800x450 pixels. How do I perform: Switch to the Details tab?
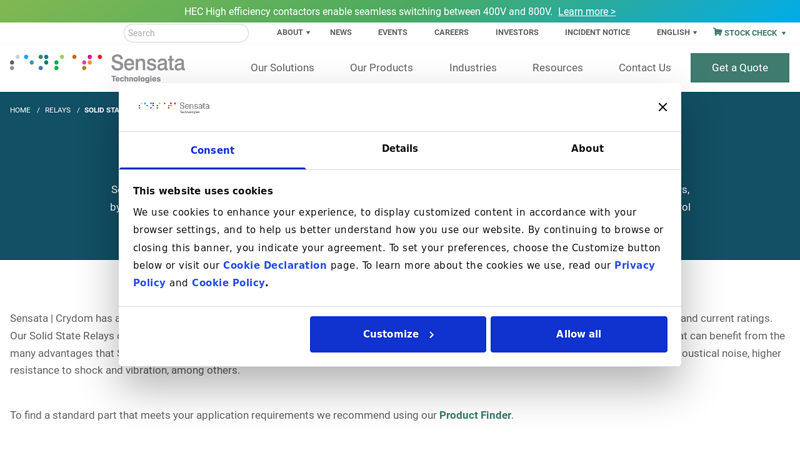(x=400, y=149)
